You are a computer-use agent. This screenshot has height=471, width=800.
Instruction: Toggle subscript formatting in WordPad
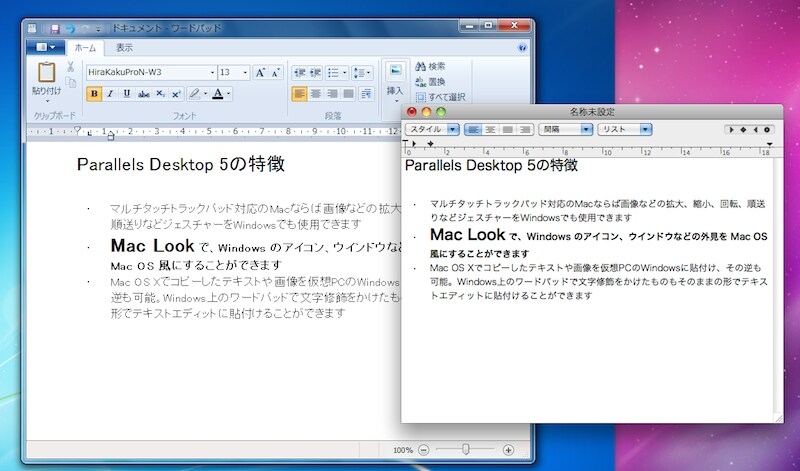tap(160, 94)
